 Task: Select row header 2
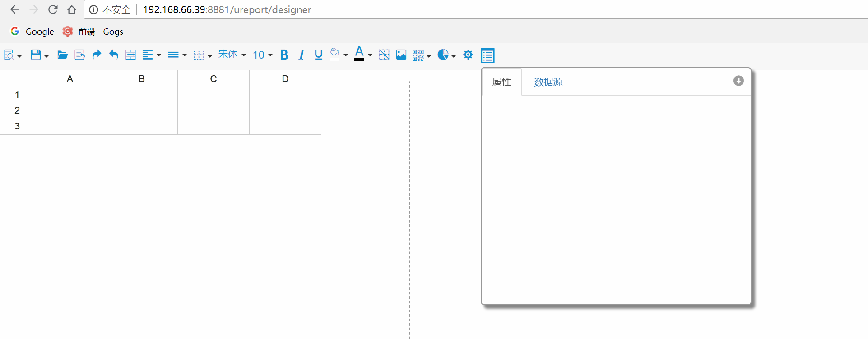(17, 111)
